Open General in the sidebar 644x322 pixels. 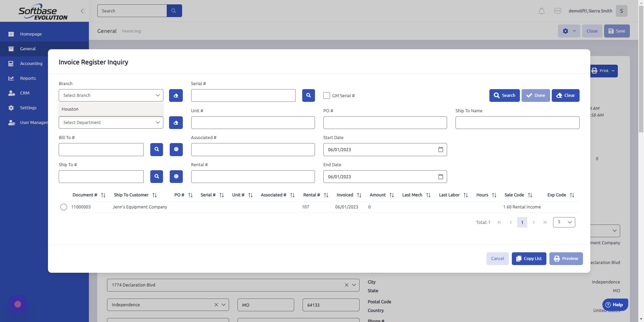tap(28, 49)
